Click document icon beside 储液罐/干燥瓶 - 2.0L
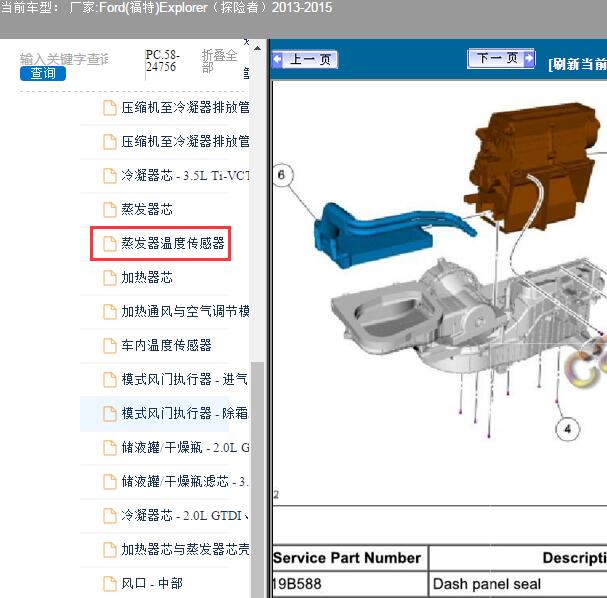The image size is (607, 598). (x=110, y=448)
